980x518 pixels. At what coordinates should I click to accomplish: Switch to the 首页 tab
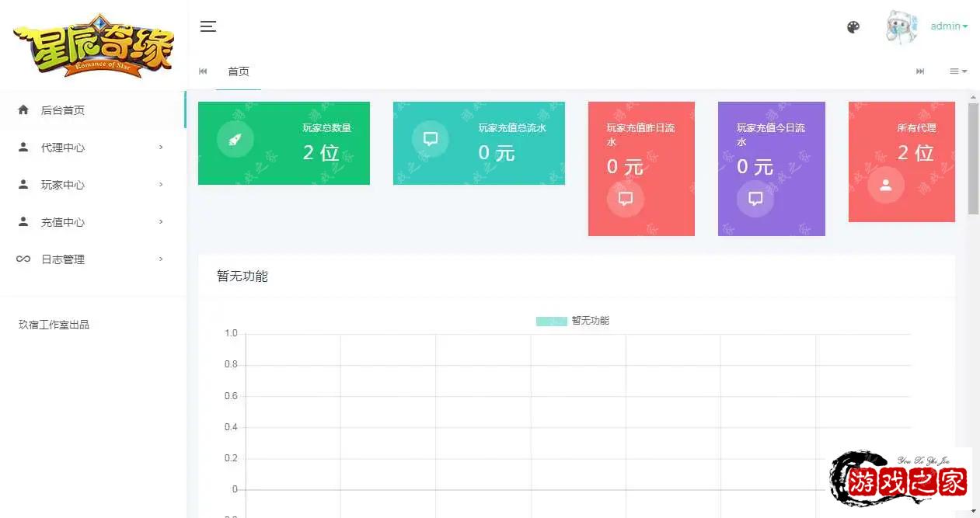pos(238,71)
